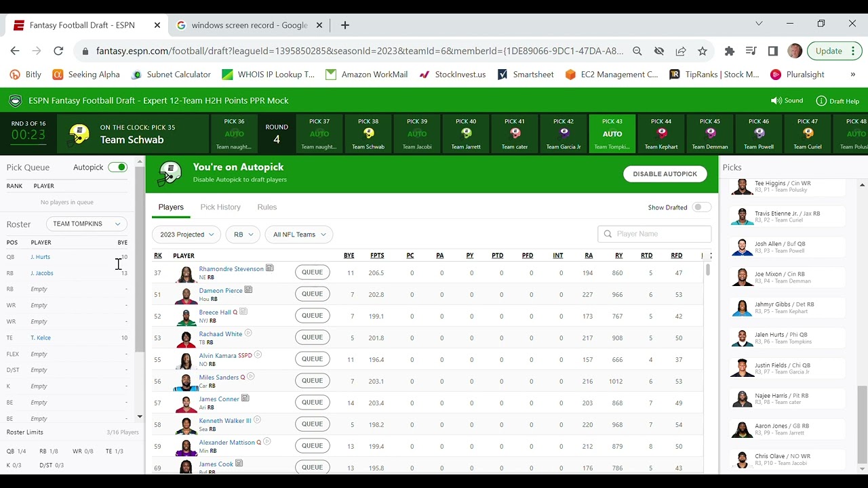Go back with browser back arrow
Screen dimensions: 868x488
pyautogui.click(x=15, y=51)
